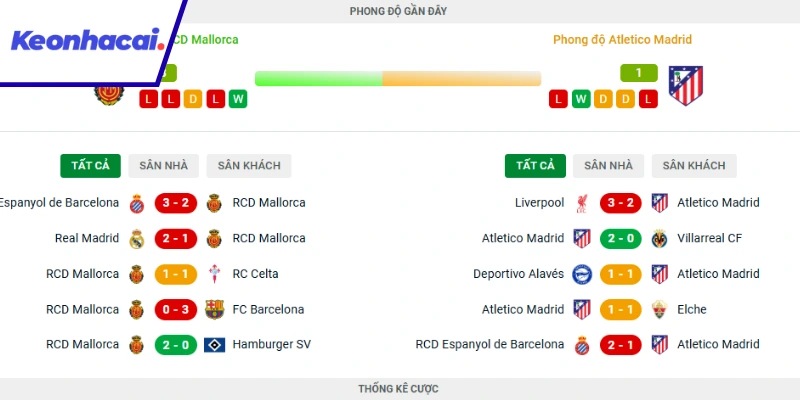This screenshot has width=800, height=400.
Task: Click the green-orange form comparison bar
Action: point(397,78)
